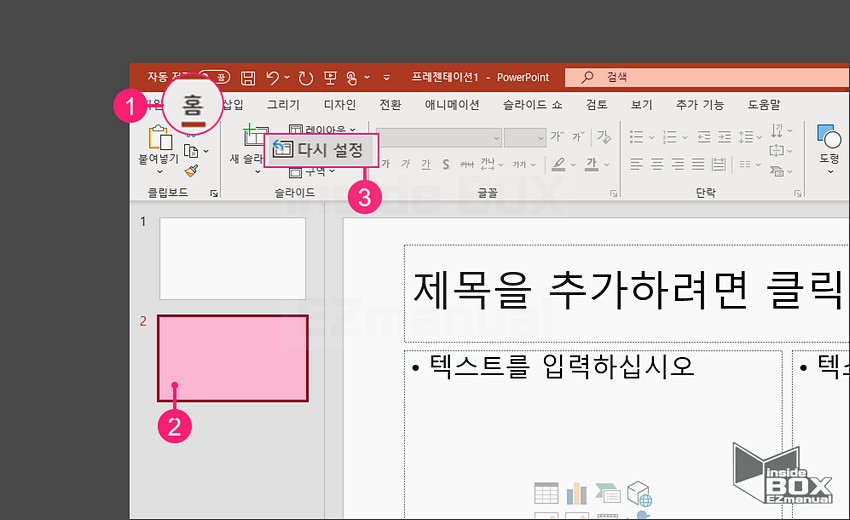Click the 다시 설정 reset button

(319, 150)
